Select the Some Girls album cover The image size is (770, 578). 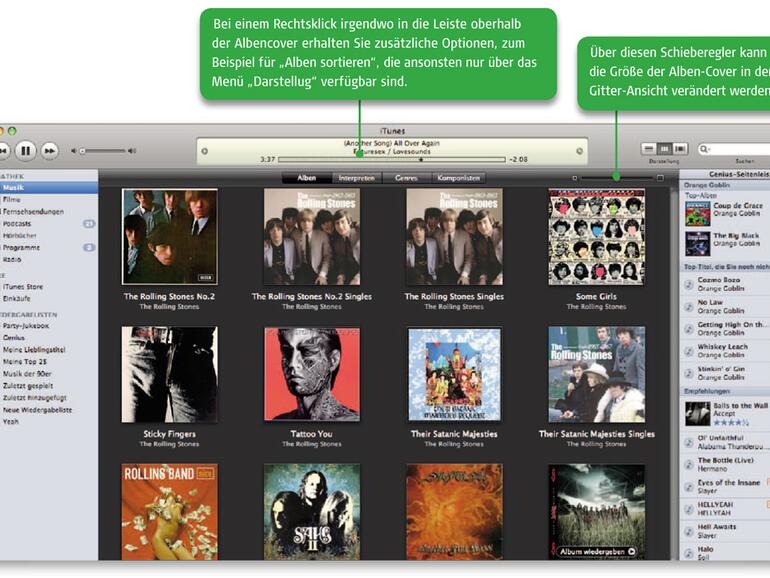597,237
